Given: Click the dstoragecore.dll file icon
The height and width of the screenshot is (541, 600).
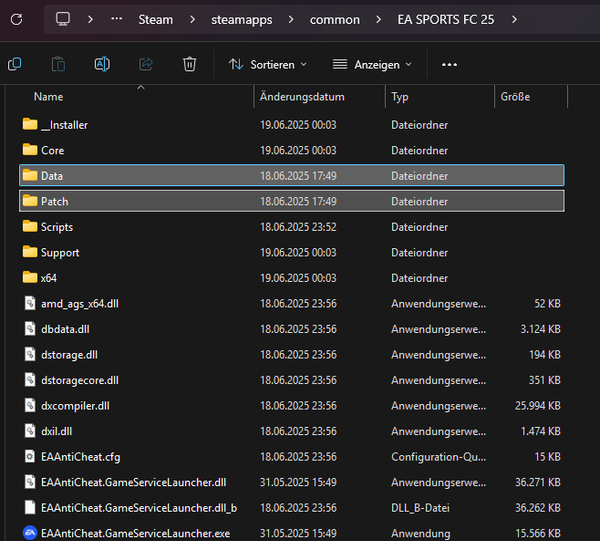Looking at the screenshot, I should [x=30, y=380].
